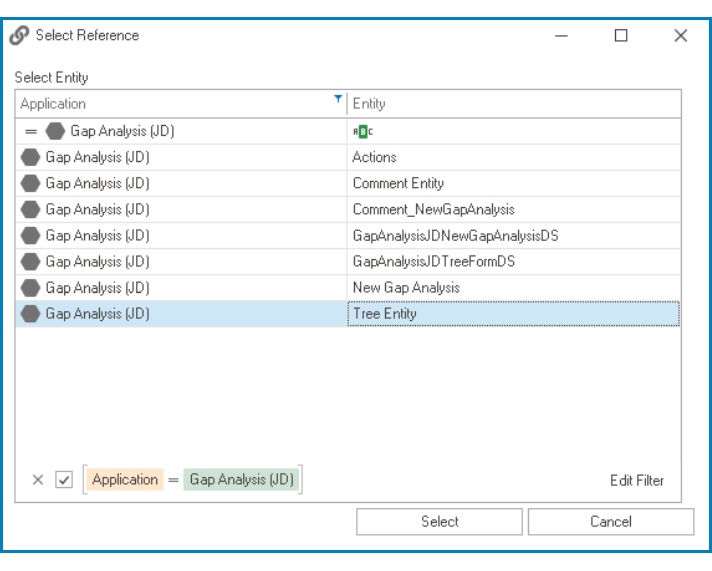Viewport: 712px width, 571px height.
Task: Click the Cancel button
Action: (x=610, y=521)
